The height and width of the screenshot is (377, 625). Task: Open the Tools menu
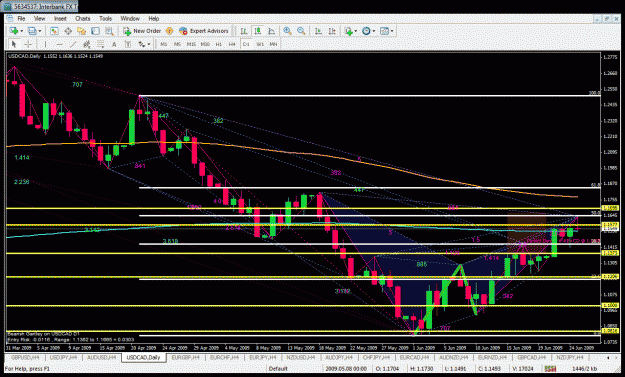[105, 18]
